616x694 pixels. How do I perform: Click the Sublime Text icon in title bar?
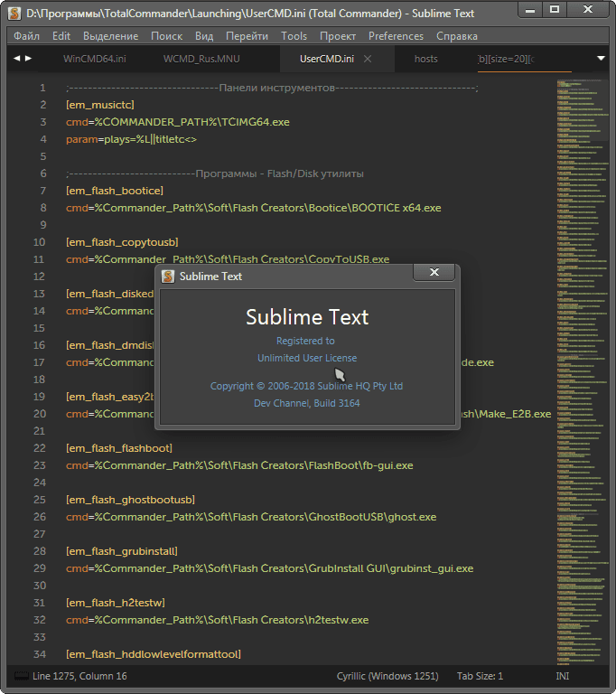coord(14,14)
